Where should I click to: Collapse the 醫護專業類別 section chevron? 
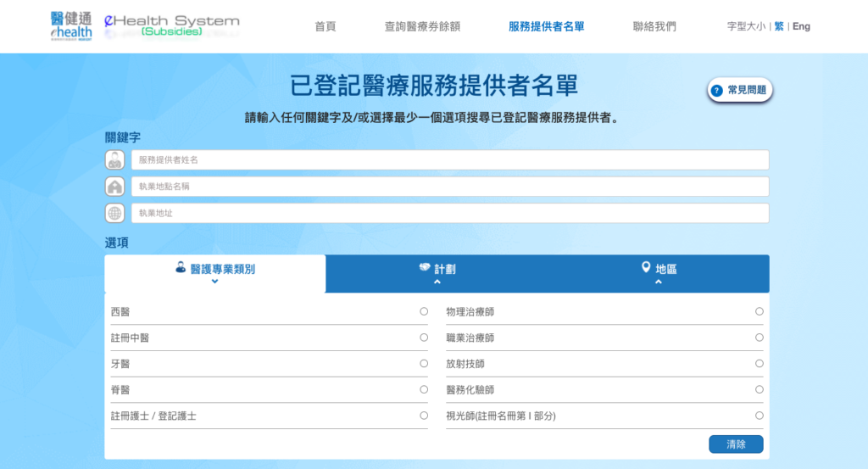214,282
